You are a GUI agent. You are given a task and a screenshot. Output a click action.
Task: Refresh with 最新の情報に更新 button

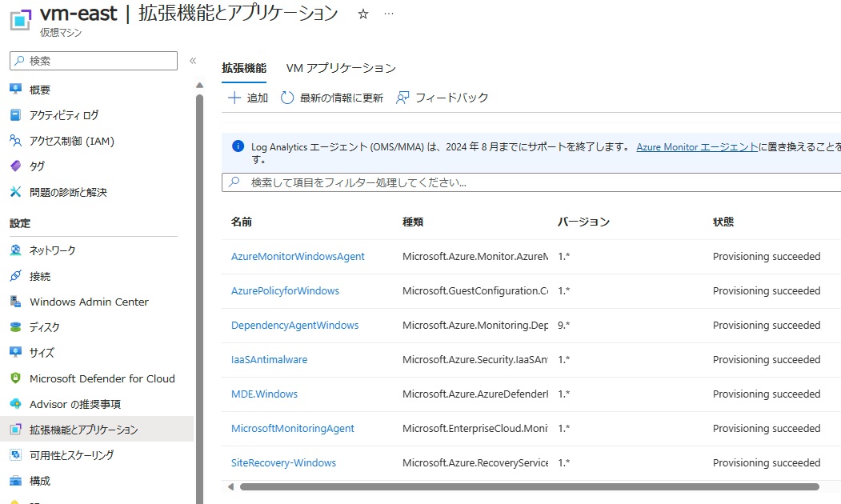point(332,98)
